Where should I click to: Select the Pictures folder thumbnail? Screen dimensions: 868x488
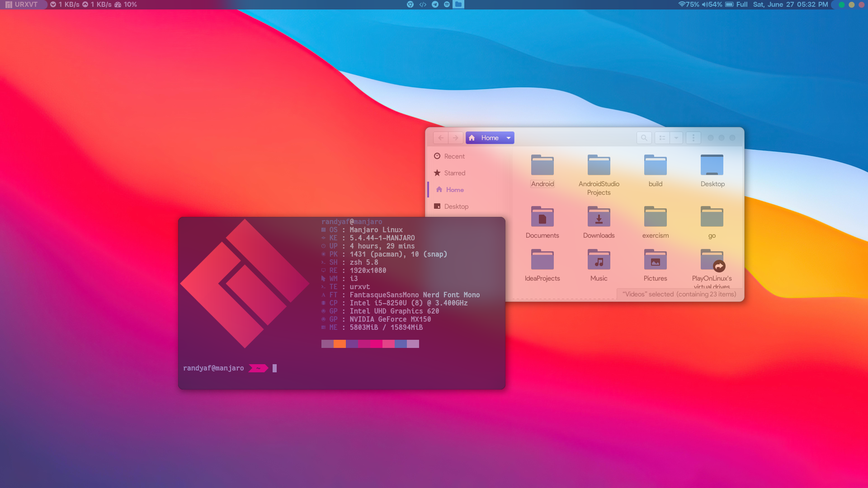point(655,260)
